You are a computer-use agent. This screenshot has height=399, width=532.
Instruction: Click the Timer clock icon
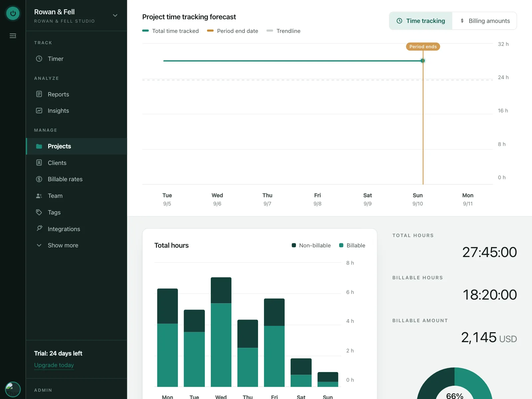pos(39,59)
